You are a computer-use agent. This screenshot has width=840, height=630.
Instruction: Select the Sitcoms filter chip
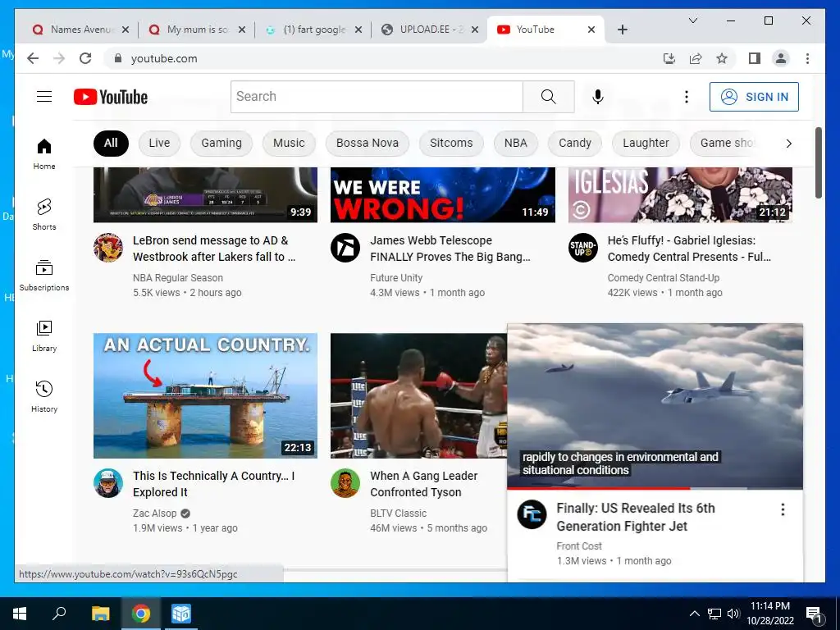point(451,143)
